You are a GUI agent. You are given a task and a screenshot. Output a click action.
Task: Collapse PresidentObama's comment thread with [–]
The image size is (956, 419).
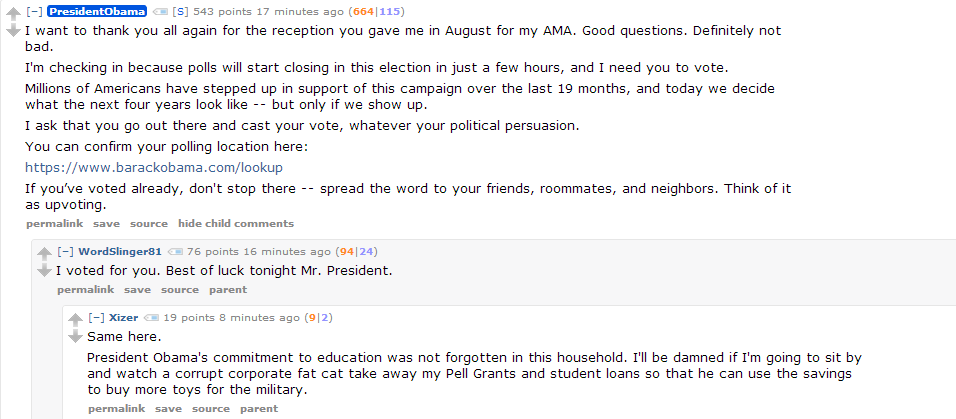[x=34, y=12]
